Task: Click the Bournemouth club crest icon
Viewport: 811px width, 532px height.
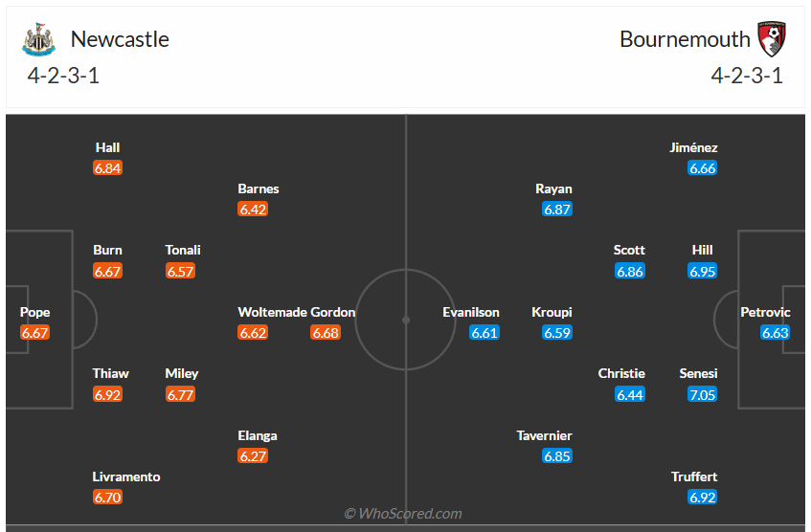Action: pos(772,39)
